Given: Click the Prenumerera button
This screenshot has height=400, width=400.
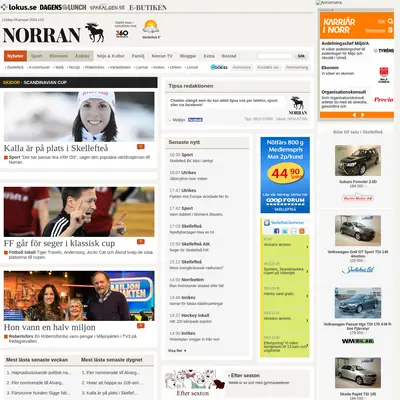Looking at the screenshot, I should (297, 67).
